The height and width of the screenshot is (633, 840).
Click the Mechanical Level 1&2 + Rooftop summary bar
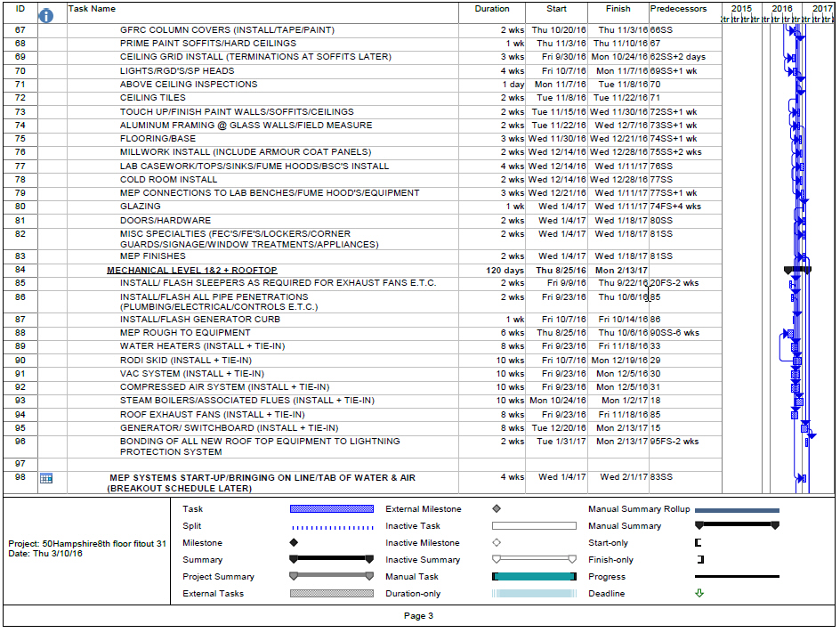pos(797,269)
